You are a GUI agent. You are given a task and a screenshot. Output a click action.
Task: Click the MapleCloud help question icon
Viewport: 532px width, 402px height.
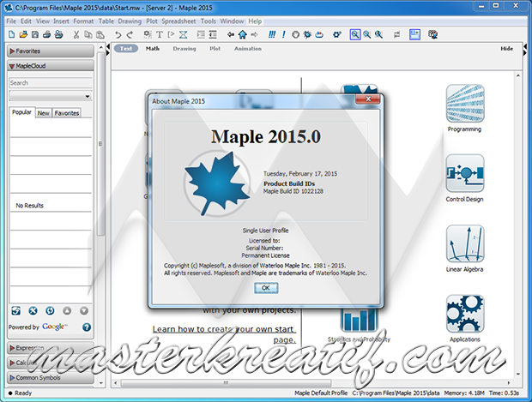click(87, 327)
